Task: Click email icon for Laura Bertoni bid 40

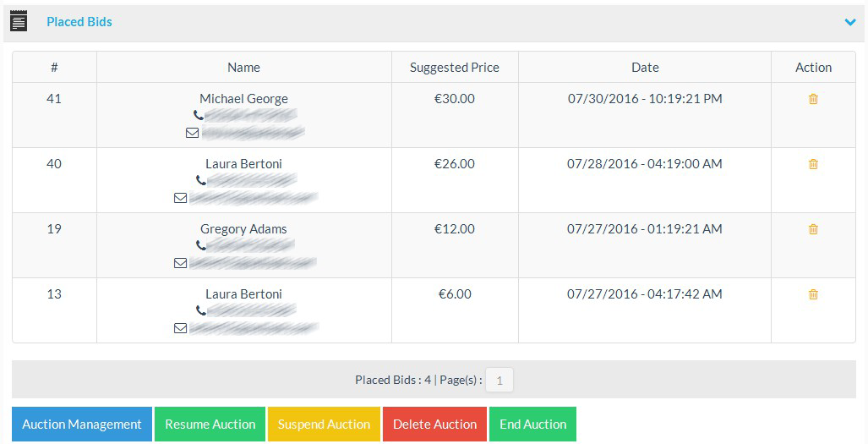Action: 180,198
